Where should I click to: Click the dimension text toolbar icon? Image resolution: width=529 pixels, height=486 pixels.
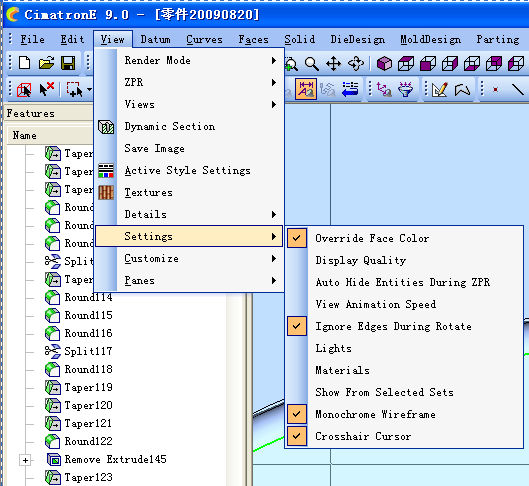point(306,89)
